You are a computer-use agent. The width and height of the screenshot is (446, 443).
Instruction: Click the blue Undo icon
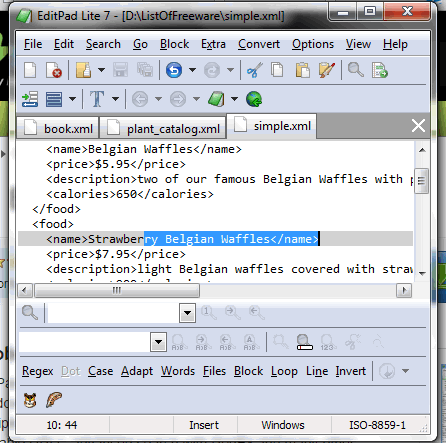[x=174, y=70]
